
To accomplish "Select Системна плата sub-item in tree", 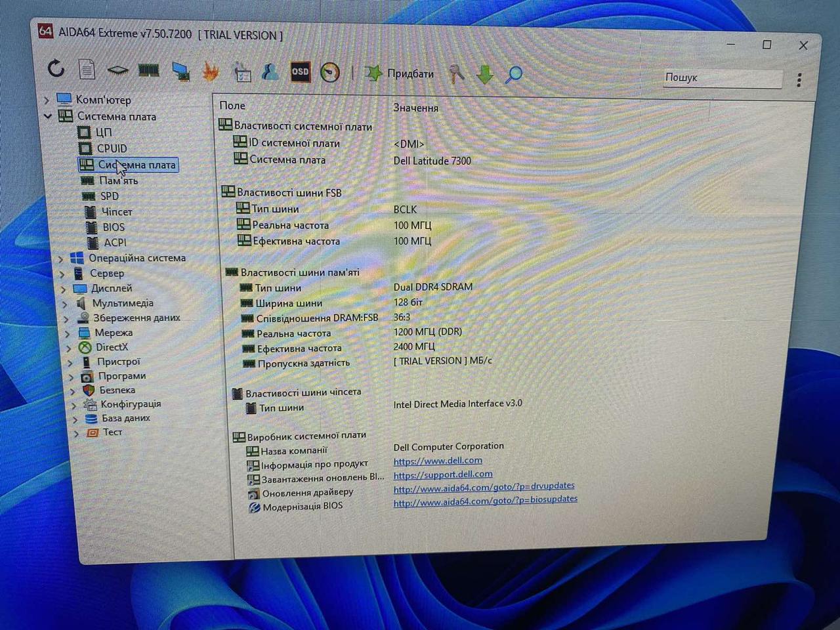I will pos(128,165).
